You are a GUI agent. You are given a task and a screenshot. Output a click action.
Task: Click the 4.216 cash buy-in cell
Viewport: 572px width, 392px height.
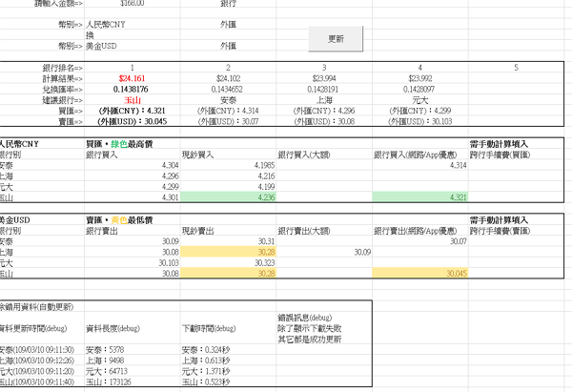point(228,175)
